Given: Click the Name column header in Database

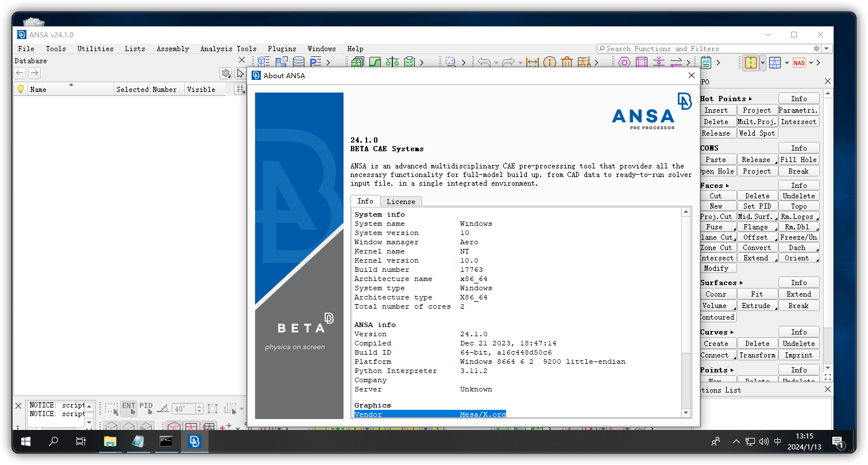Looking at the screenshot, I should 70,89.
